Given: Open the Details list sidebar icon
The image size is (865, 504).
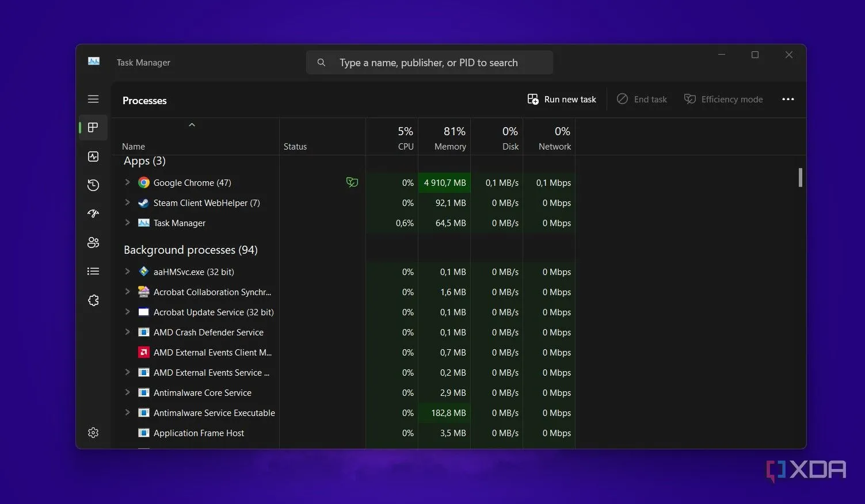Looking at the screenshot, I should [x=93, y=271].
